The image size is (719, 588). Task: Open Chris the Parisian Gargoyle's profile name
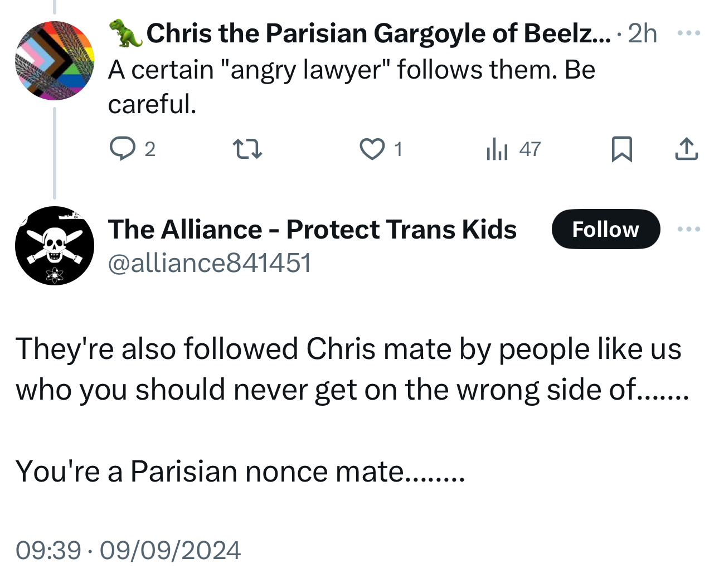371,33
